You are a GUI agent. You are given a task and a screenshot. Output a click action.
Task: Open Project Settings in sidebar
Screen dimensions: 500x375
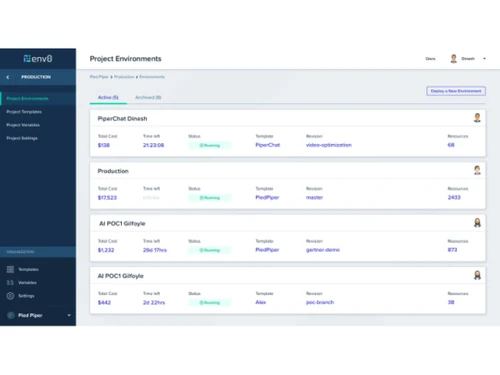click(x=22, y=138)
